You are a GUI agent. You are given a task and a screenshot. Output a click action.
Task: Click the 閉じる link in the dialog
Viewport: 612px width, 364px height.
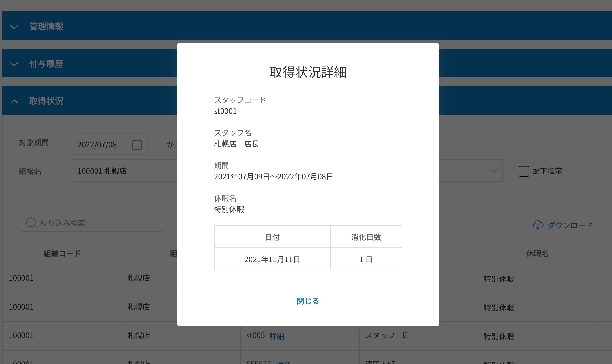click(x=308, y=301)
